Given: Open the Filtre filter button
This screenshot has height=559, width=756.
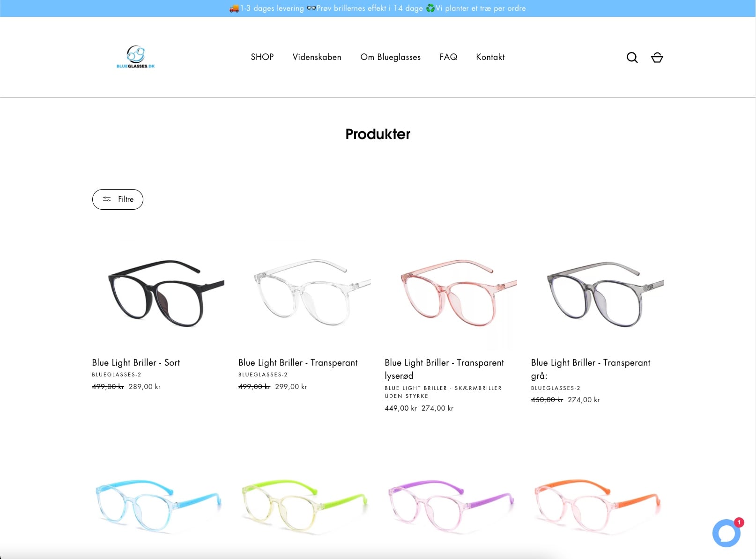Looking at the screenshot, I should (x=118, y=199).
